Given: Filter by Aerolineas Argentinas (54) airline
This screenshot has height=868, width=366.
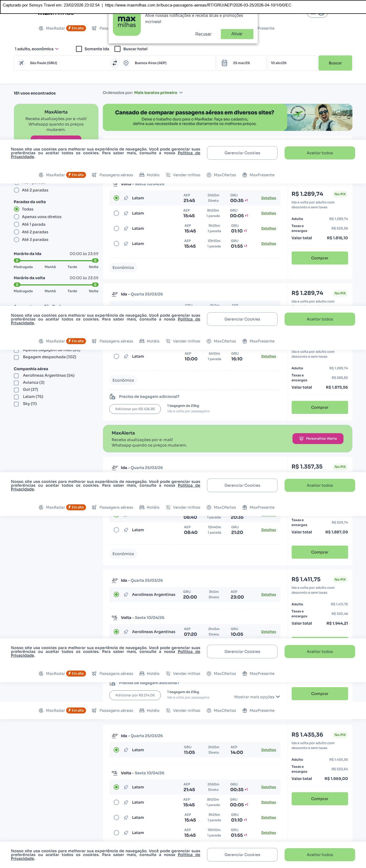Looking at the screenshot, I should [16, 375].
